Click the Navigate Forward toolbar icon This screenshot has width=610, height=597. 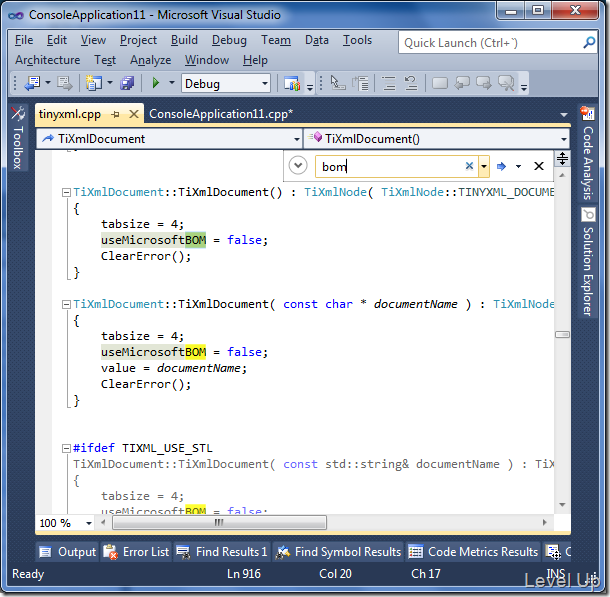point(65,83)
